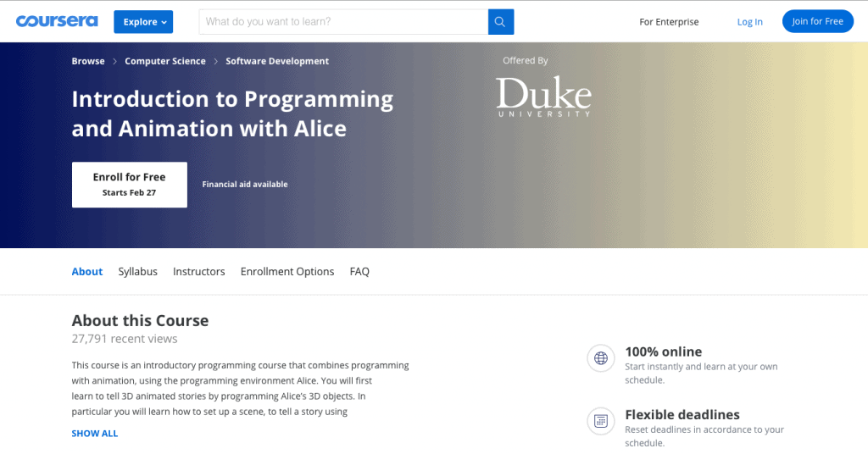Jump to the FAQ tab
This screenshot has height=454, width=868.
click(x=359, y=272)
